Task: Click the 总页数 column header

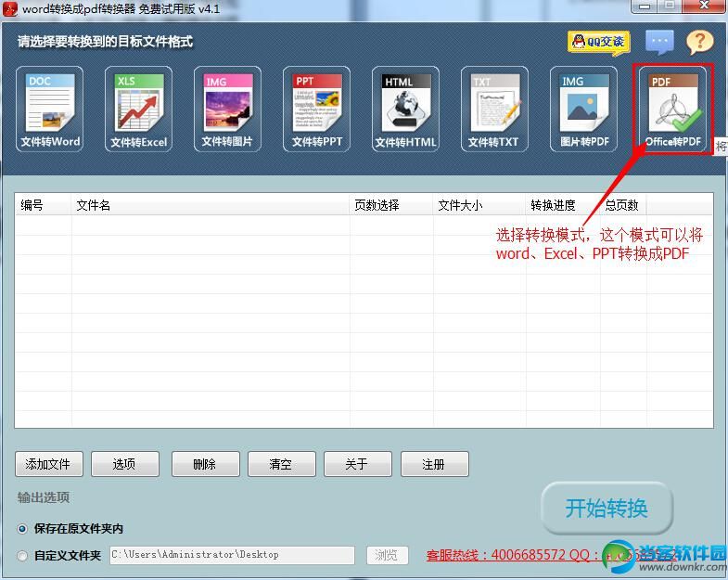Action: click(623, 205)
